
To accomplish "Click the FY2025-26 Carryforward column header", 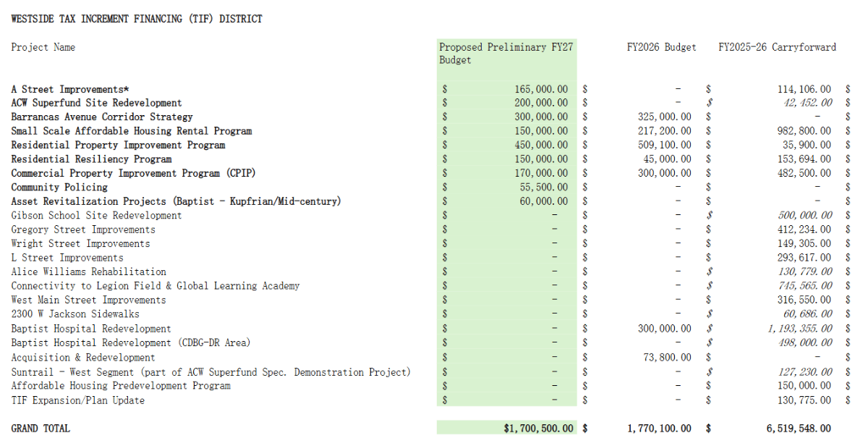I will [x=777, y=47].
